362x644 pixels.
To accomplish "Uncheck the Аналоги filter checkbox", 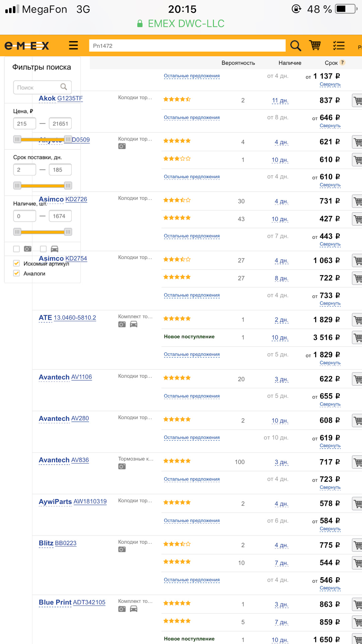I will [16, 273].
